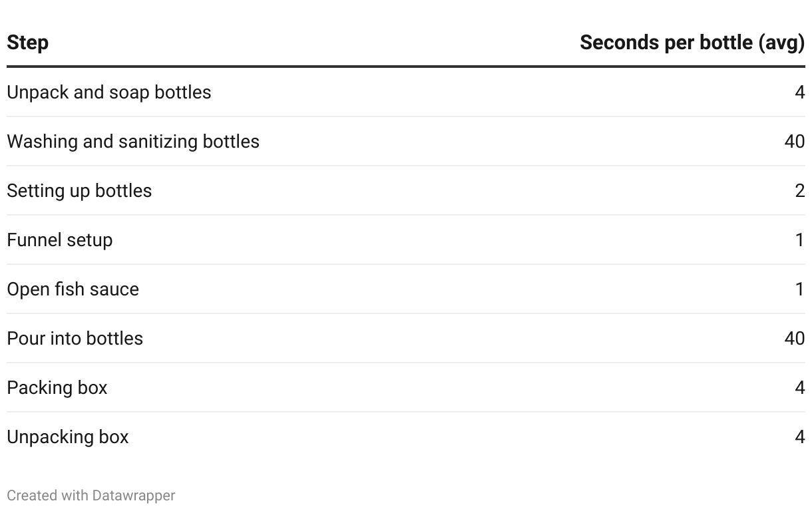Click the 4 value for Packing box
The height and width of the screenshot is (511, 812).
tap(800, 387)
